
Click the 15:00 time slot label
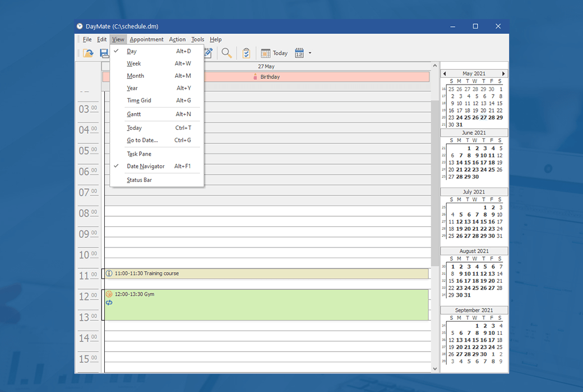[x=88, y=359]
